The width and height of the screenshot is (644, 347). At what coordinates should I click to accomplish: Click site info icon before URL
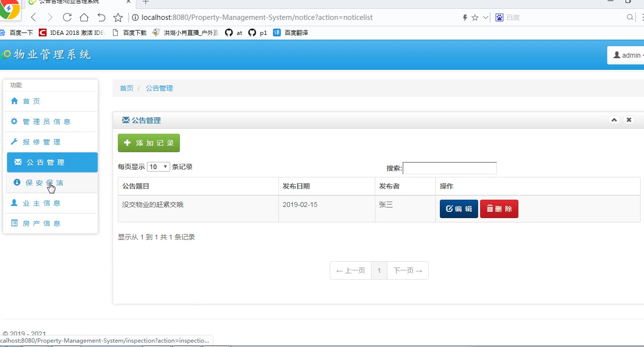click(135, 17)
